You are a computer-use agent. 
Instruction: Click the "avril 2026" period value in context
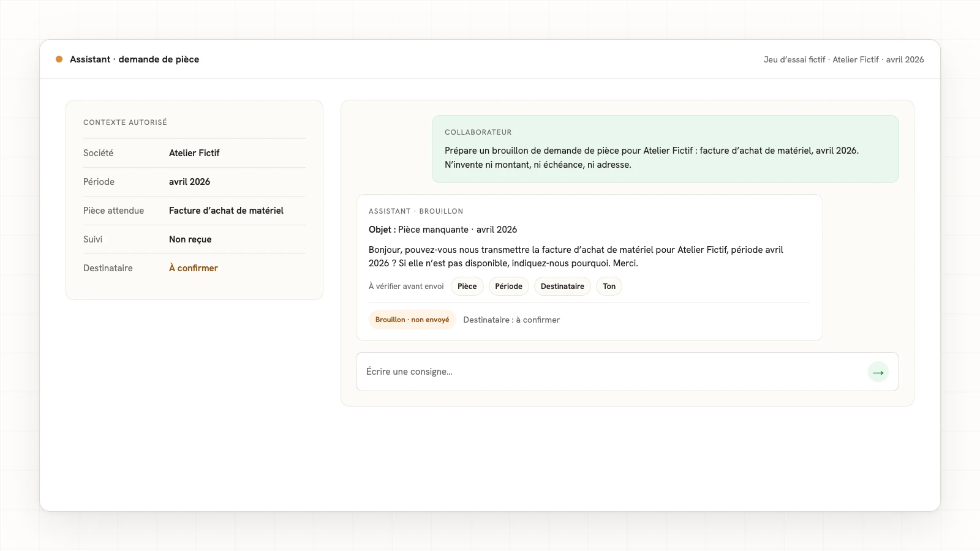(189, 182)
